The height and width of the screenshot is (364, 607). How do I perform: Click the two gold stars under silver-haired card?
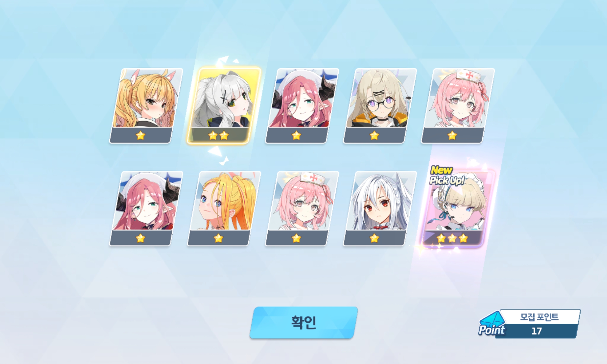(x=219, y=136)
